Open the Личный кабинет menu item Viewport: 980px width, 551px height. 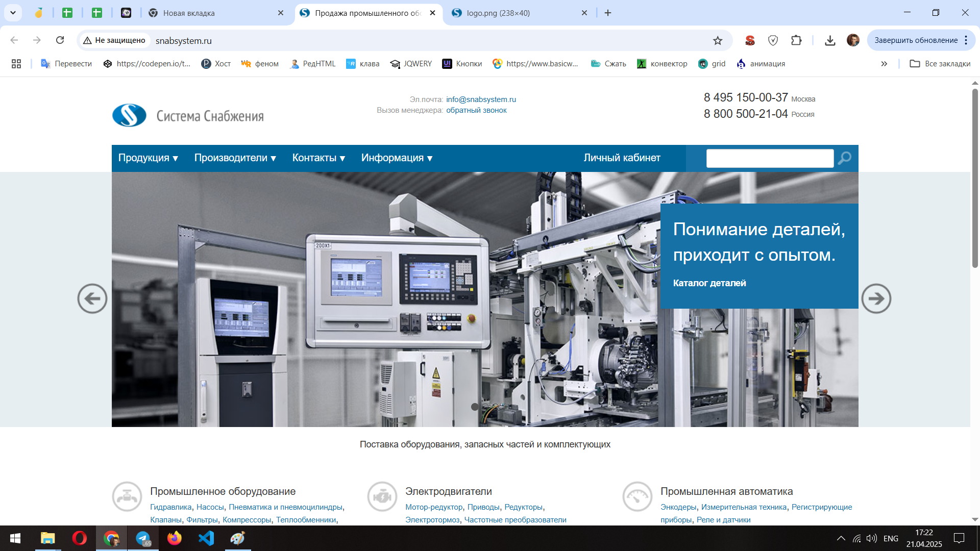pos(622,158)
